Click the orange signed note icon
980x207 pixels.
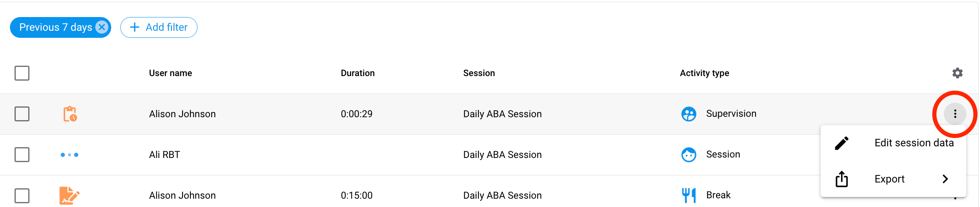pos(69,195)
